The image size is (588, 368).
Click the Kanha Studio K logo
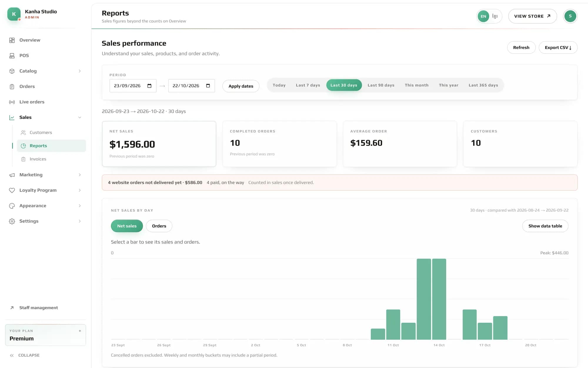tap(14, 14)
